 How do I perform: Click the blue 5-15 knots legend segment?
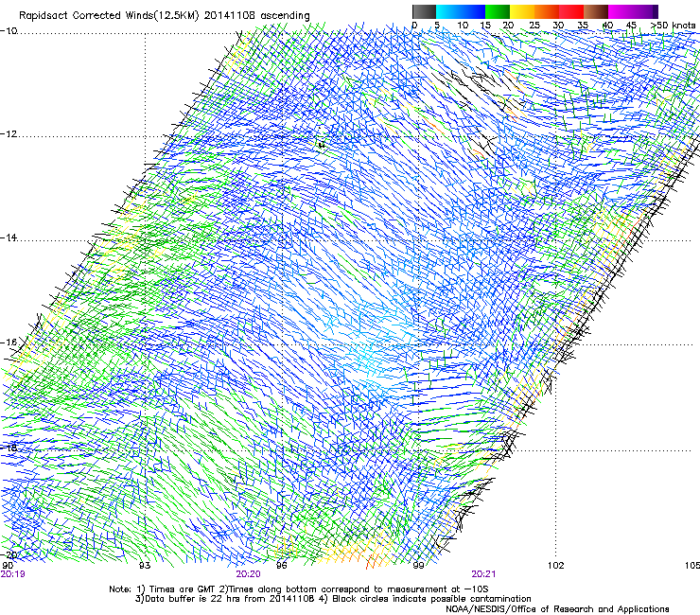point(461,11)
